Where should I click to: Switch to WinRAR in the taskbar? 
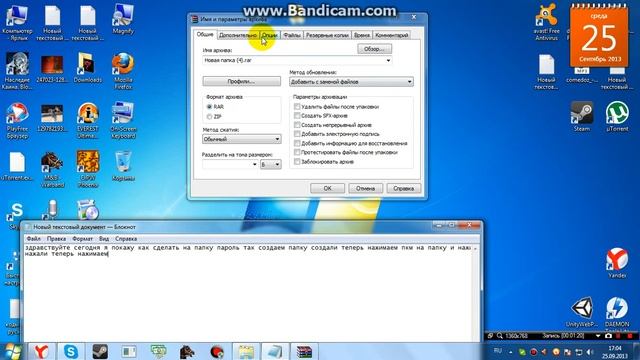click(304, 351)
